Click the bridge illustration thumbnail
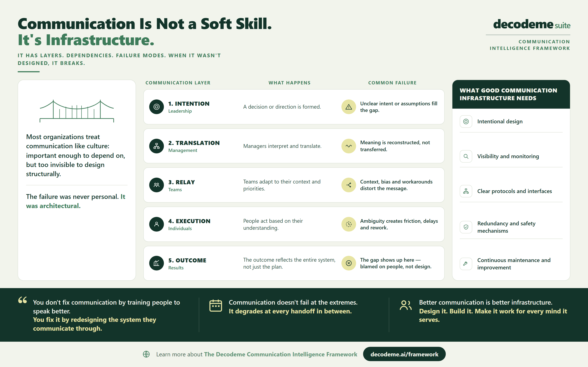588x367 pixels. tap(77, 111)
